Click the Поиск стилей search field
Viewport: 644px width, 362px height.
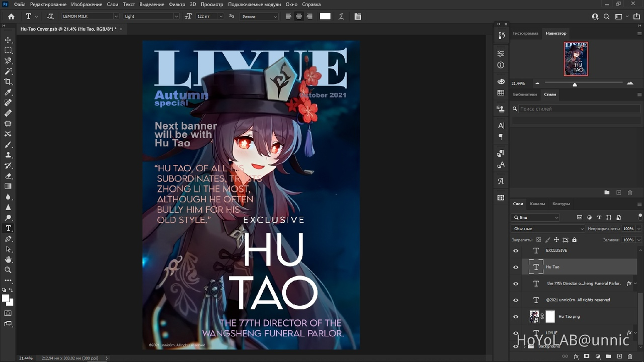[x=579, y=109]
